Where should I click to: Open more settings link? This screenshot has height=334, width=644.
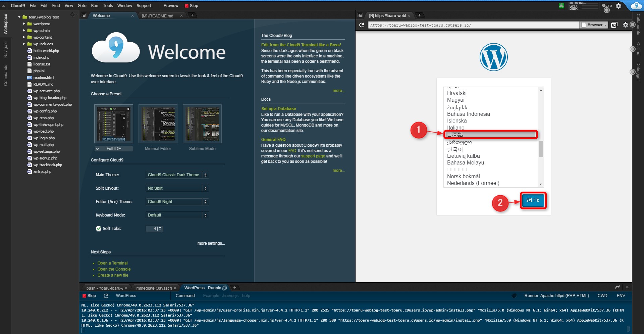tap(211, 243)
